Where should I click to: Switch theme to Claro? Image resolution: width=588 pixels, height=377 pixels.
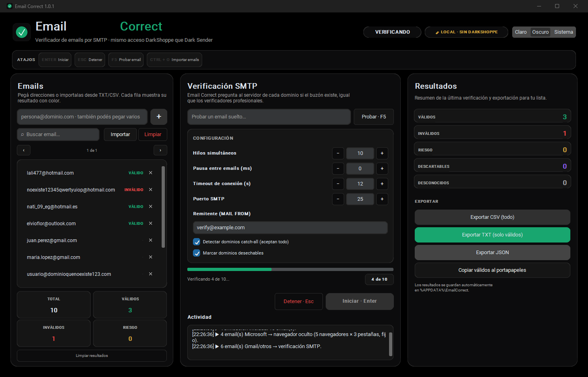pyautogui.click(x=521, y=32)
